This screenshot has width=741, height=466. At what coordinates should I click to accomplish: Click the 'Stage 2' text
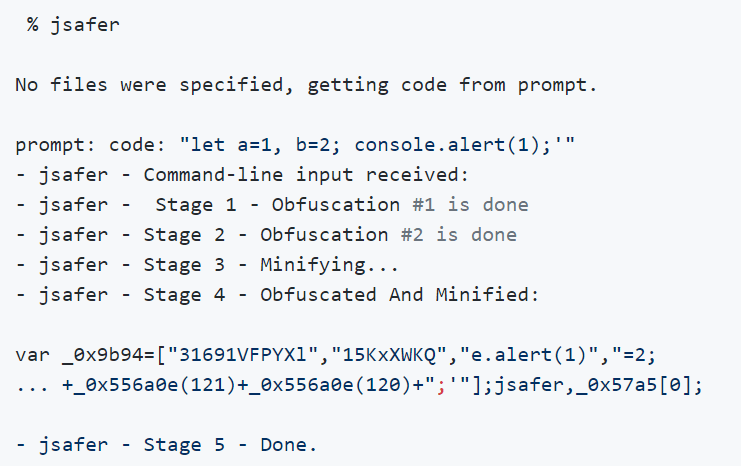(184, 235)
